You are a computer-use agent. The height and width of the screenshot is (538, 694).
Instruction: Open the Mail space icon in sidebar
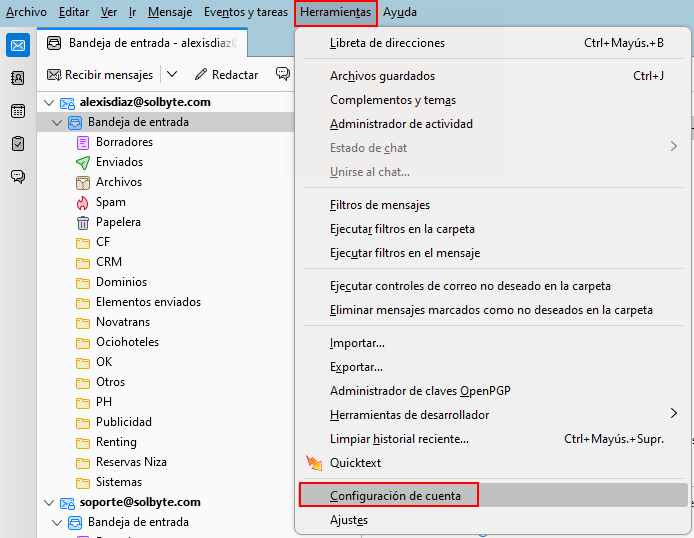point(18,45)
